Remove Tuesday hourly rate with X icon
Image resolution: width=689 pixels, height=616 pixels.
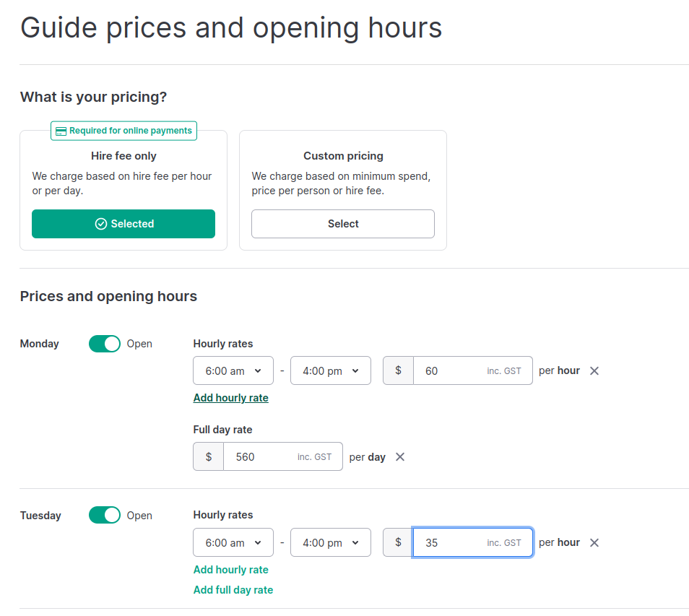[594, 542]
